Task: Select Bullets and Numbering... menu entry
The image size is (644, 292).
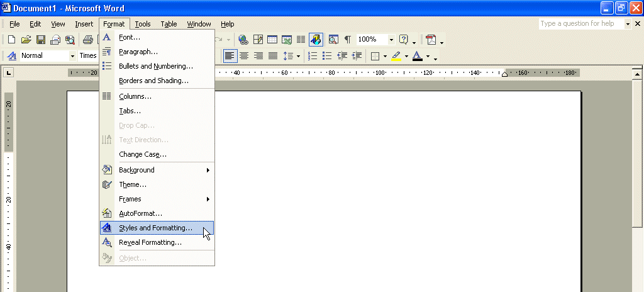Action: [x=157, y=66]
